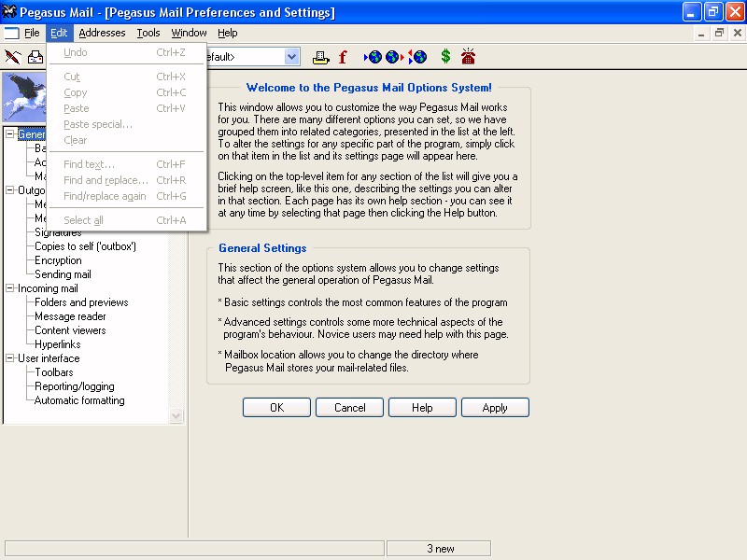
Task: Choose Clear in the Edit menu
Action: tap(126, 140)
